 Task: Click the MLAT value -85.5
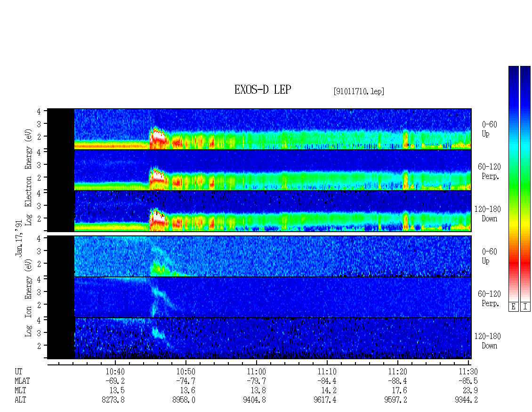point(468,381)
